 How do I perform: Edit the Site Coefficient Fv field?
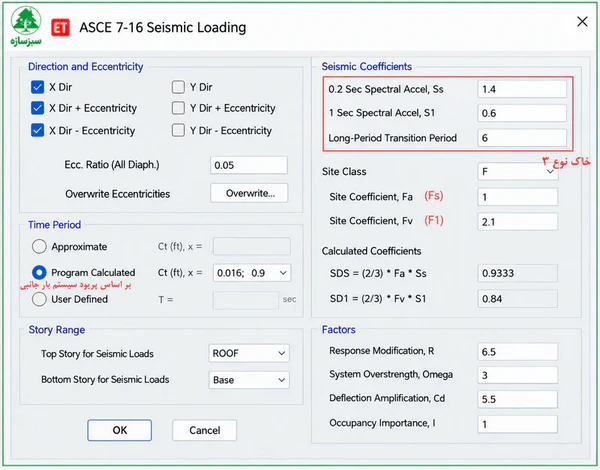tap(518, 222)
